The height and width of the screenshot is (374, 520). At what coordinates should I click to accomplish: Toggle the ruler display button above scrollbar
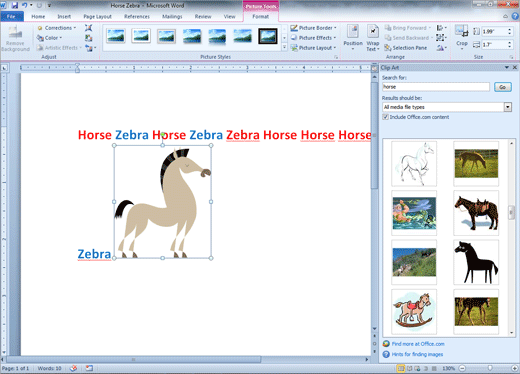(375, 68)
